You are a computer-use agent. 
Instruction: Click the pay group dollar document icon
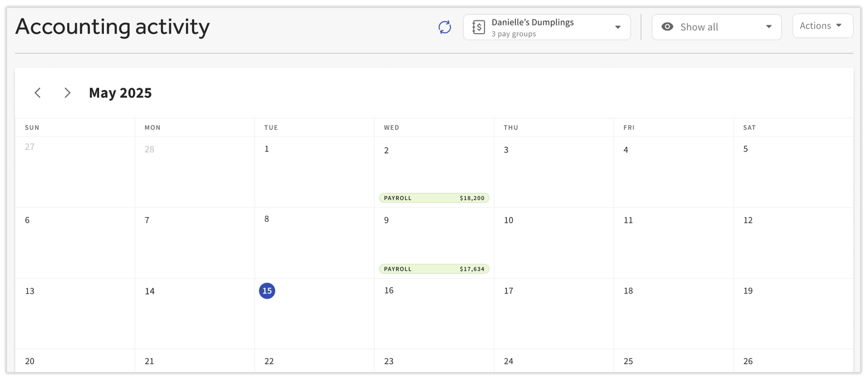[478, 27]
